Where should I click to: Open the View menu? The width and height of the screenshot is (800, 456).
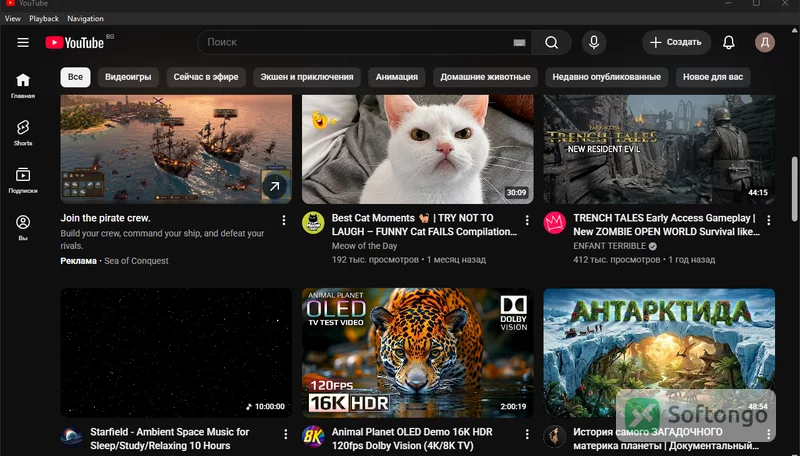[13, 18]
